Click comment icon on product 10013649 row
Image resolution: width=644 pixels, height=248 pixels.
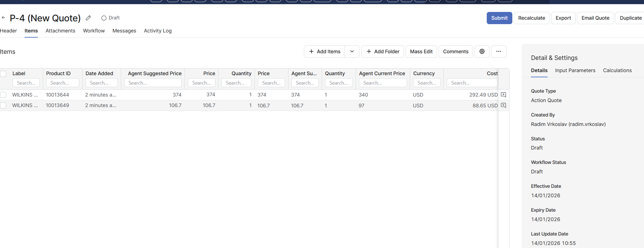[x=503, y=105]
